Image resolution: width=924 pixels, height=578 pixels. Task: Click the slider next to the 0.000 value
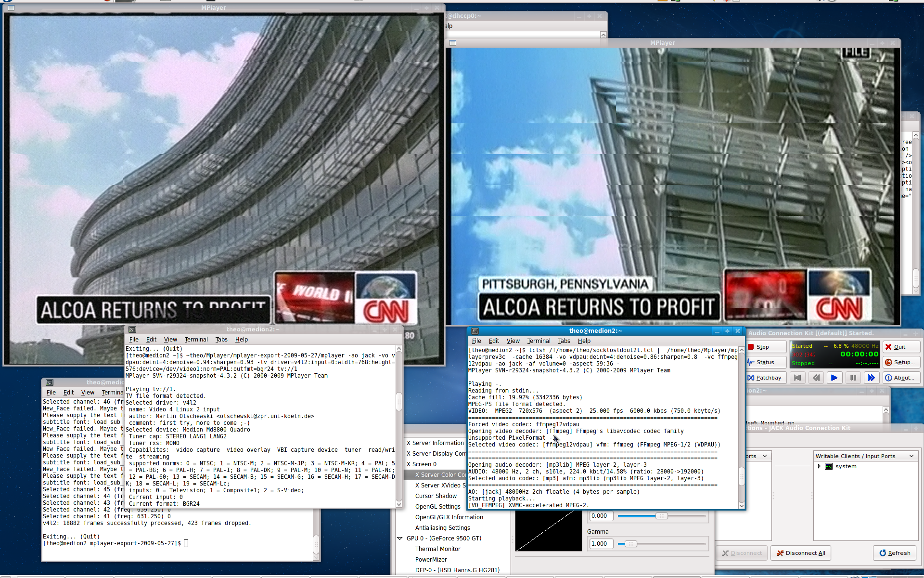coord(662,516)
